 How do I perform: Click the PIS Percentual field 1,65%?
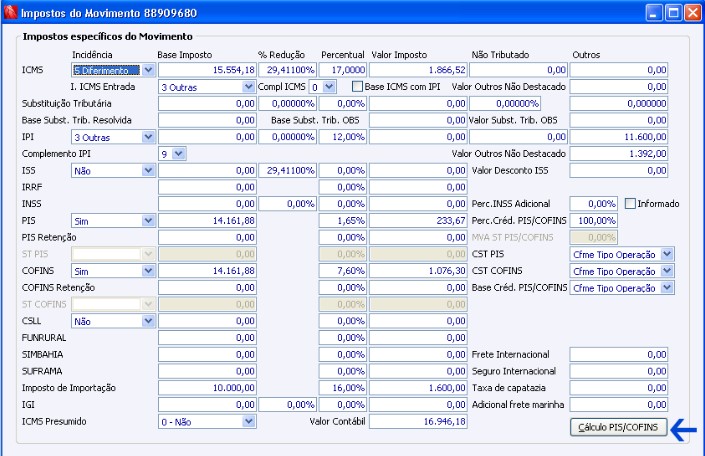point(343,221)
